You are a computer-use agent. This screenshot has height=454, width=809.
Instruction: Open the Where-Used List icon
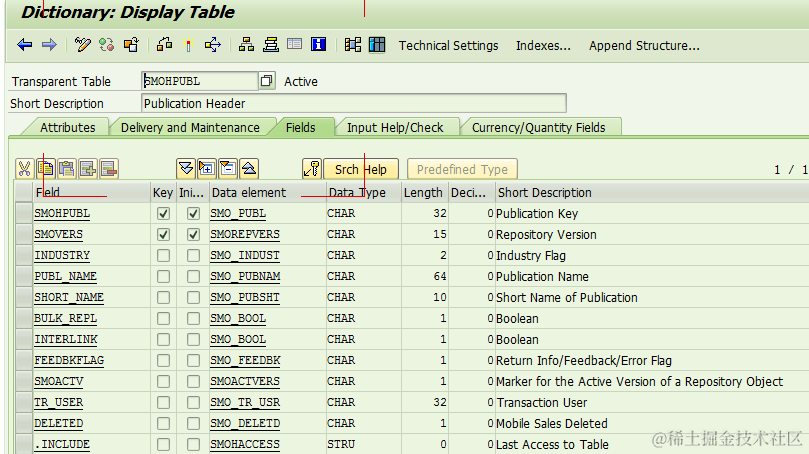(x=213, y=45)
